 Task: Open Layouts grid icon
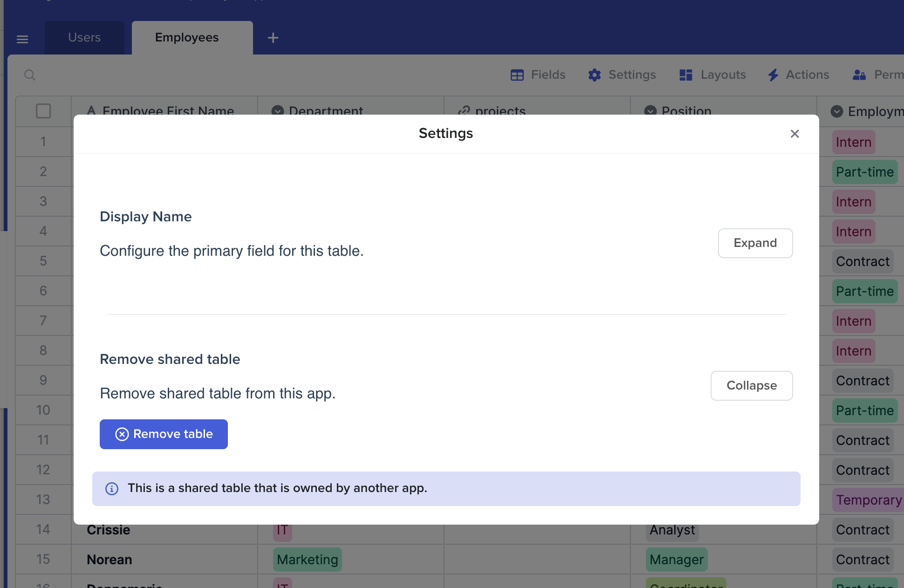[x=685, y=75]
